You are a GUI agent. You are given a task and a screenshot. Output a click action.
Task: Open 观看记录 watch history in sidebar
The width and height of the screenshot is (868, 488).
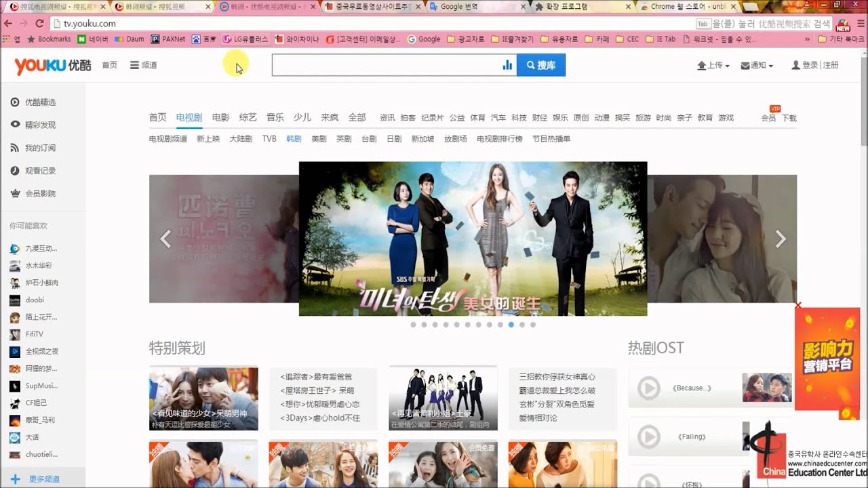point(40,171)
